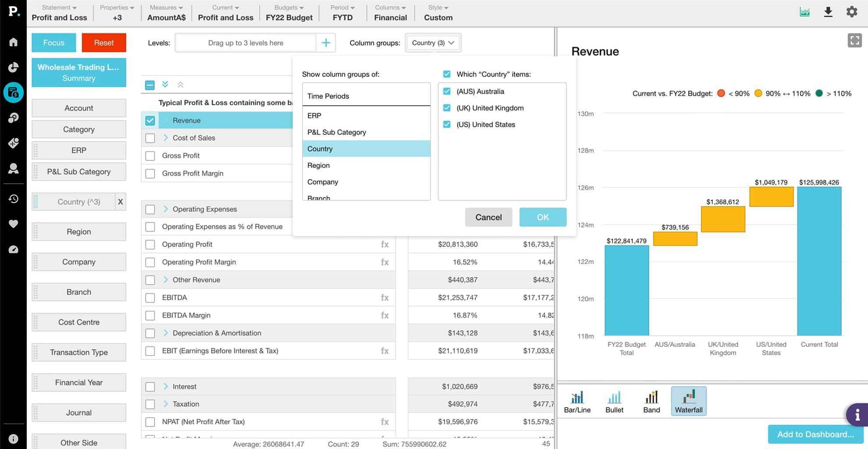Click the red Reset button
Image resolution: width=868 pixels, height=449 pixels.
(103, 43)
